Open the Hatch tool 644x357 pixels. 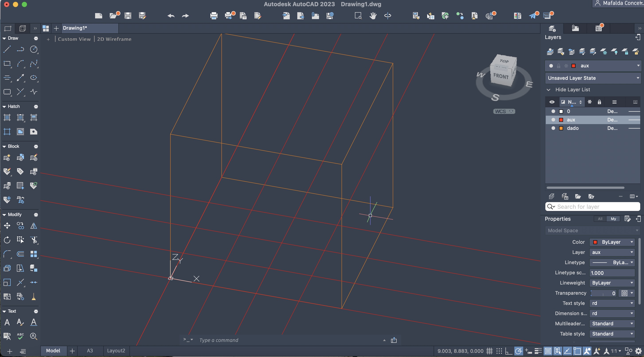[x=7, y=117]
